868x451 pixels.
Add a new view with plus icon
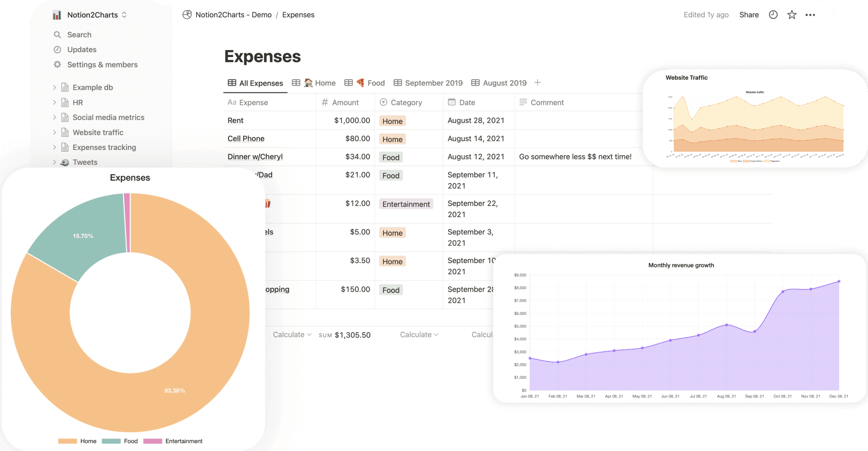click(538, 83)
